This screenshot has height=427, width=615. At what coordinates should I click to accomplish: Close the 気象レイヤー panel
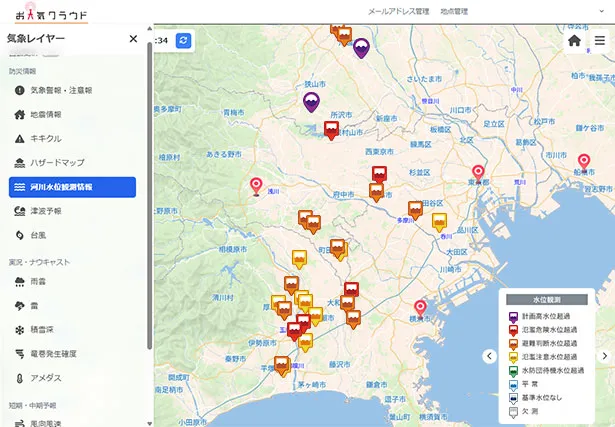coord(133,39)
